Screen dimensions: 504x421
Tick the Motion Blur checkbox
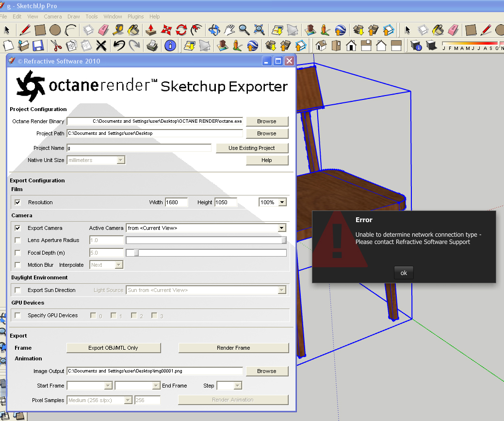coord(17,265)
